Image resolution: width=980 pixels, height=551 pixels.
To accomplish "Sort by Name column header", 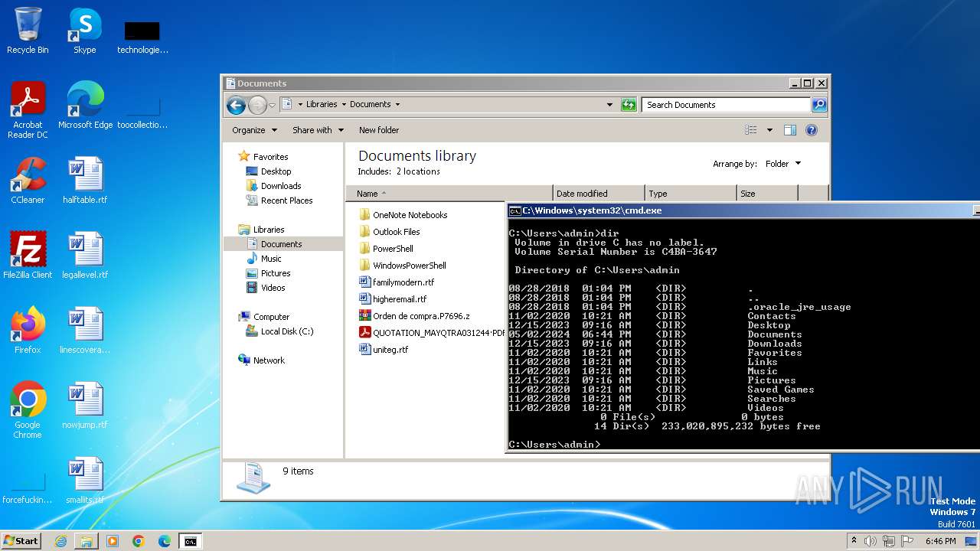I will 449,194.
